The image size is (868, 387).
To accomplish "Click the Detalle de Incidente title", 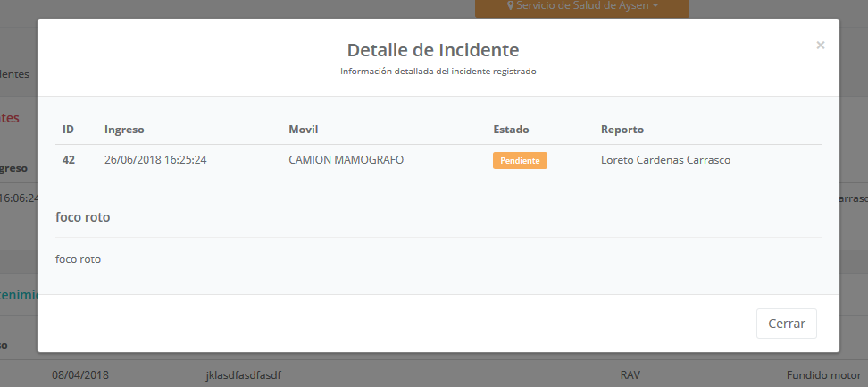I will (432, 50).
